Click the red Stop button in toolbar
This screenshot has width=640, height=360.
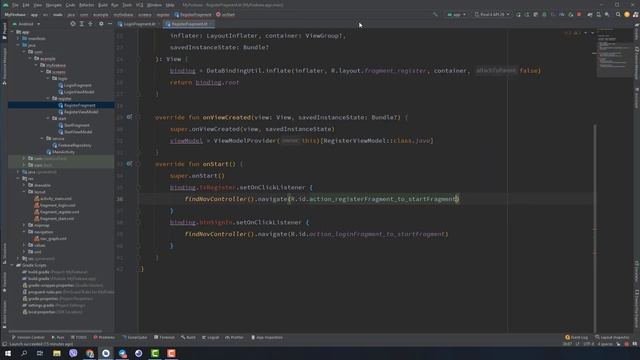pyautogui.click(x=579, y=15)
